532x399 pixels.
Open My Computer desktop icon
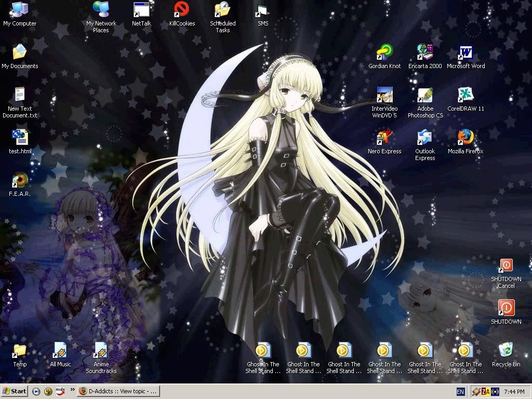click(x=20, y=14)
